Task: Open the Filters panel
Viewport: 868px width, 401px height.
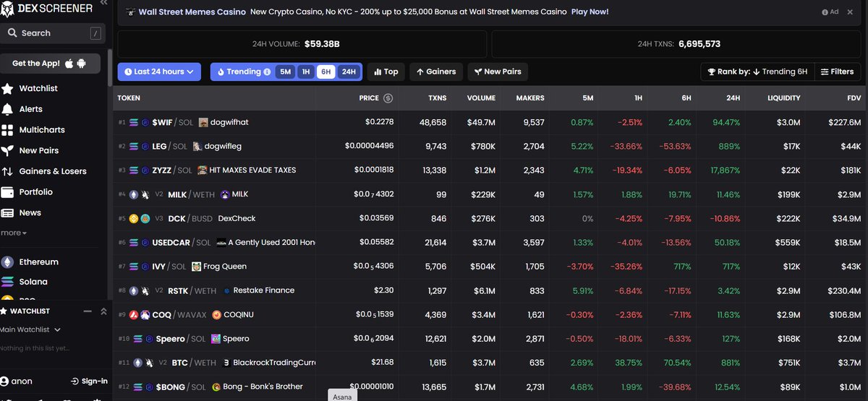Action: (x=837, y=72)
